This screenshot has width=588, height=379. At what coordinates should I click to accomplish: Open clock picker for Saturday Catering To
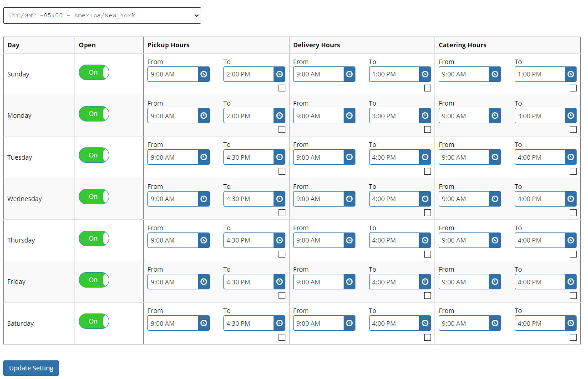(x=571, y=323)
